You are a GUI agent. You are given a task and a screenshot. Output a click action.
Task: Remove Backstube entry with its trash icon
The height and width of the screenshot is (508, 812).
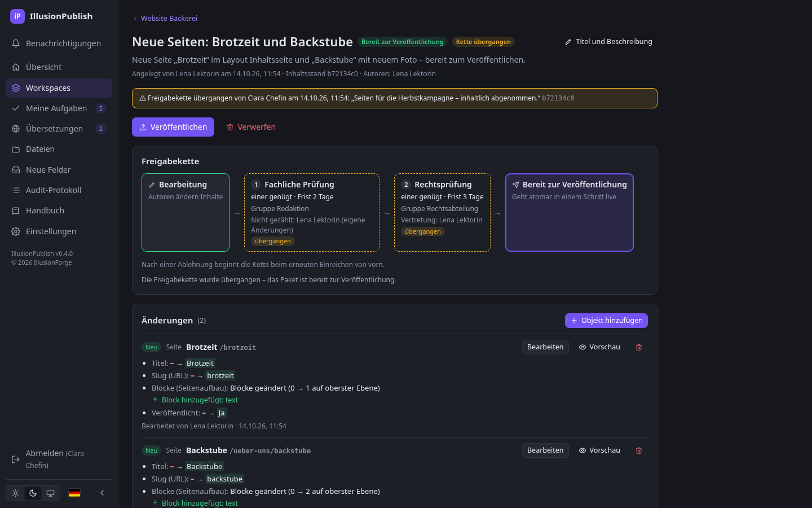coord(639,450)
